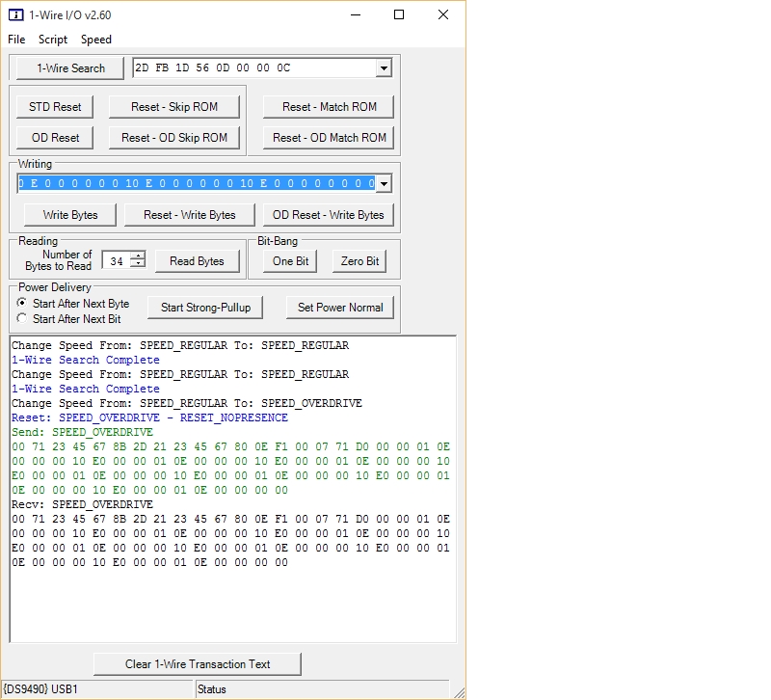Screen dimensions: 771x700
Task: Click Reset - Skip ROM
Action: (174, 107)
